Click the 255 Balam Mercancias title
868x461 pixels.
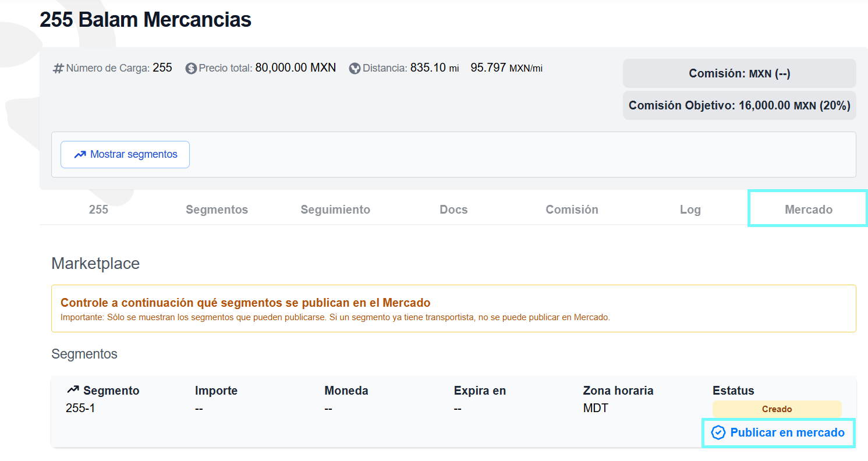tap(146, 20)
